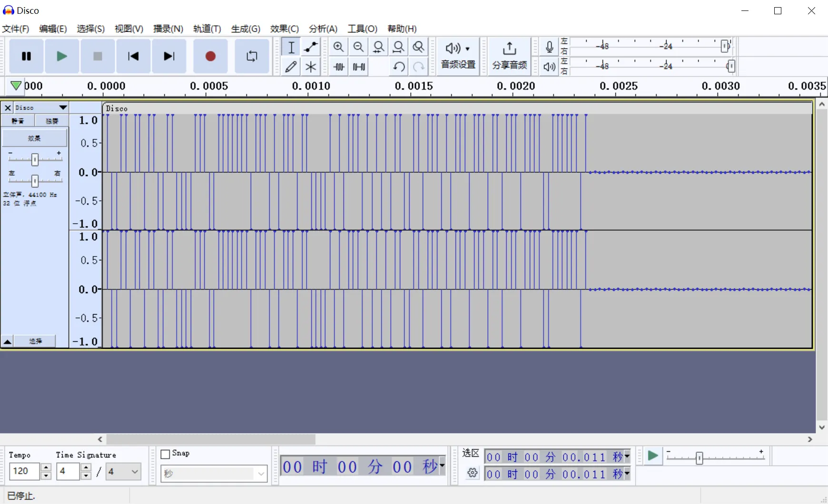Enable the Snap checkbox
828x504 pixels.
click(166, 454)
